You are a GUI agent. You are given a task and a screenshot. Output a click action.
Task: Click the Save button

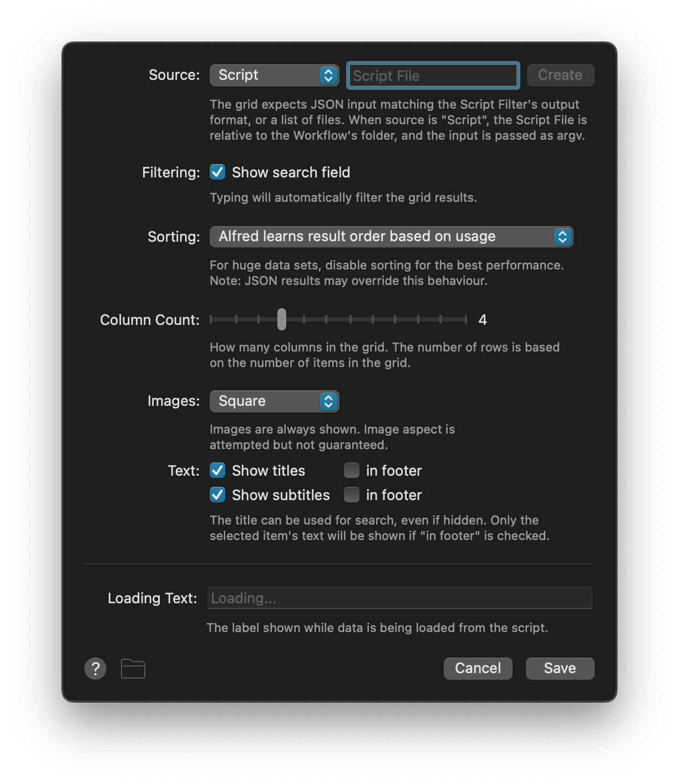[560, 668]
